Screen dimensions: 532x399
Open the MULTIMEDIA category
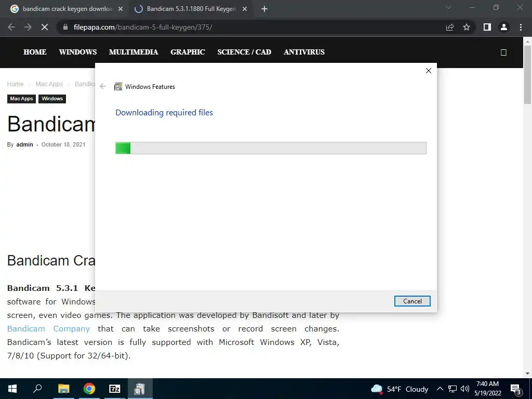pos(134,52)
